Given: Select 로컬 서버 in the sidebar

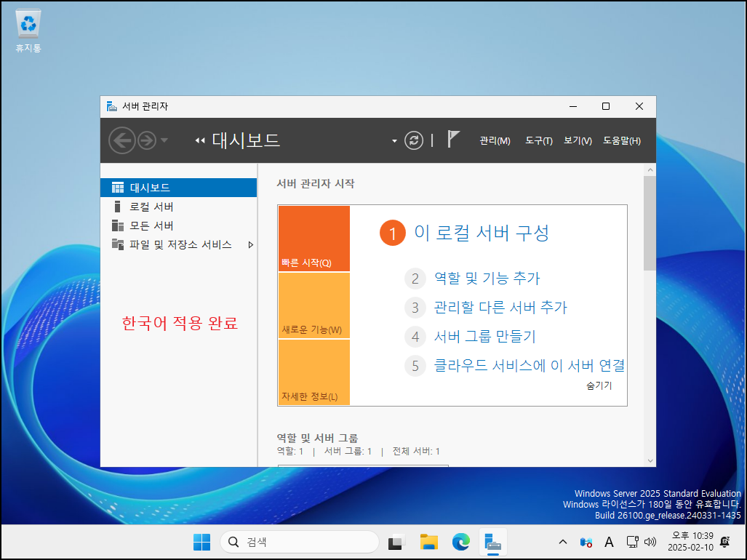Looking at the screenshot, I should point(179,207).
